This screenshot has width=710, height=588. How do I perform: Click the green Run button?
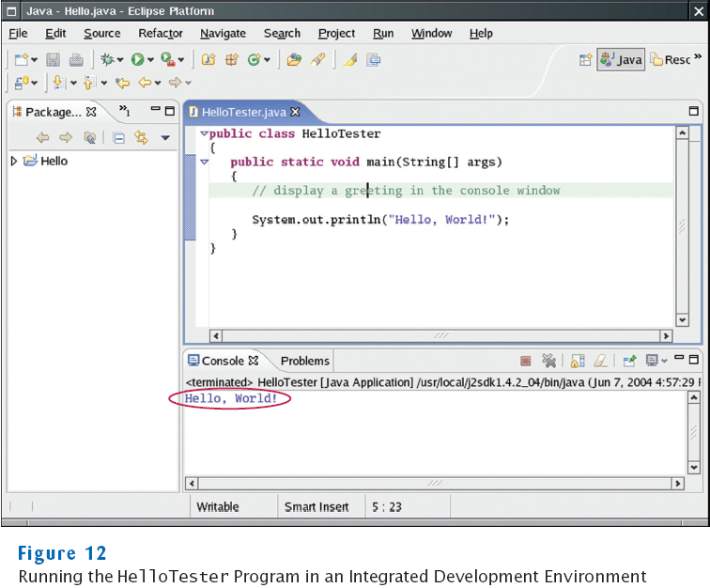click(137, 59)
